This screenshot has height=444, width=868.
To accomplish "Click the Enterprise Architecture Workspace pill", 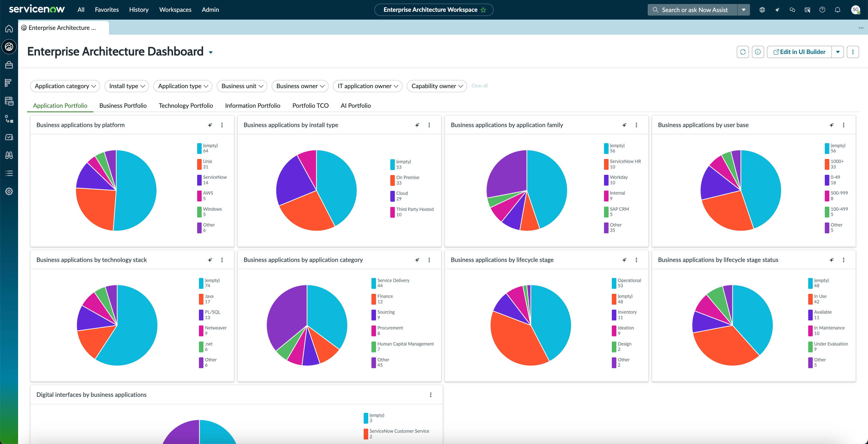I will tap(434, 10).
